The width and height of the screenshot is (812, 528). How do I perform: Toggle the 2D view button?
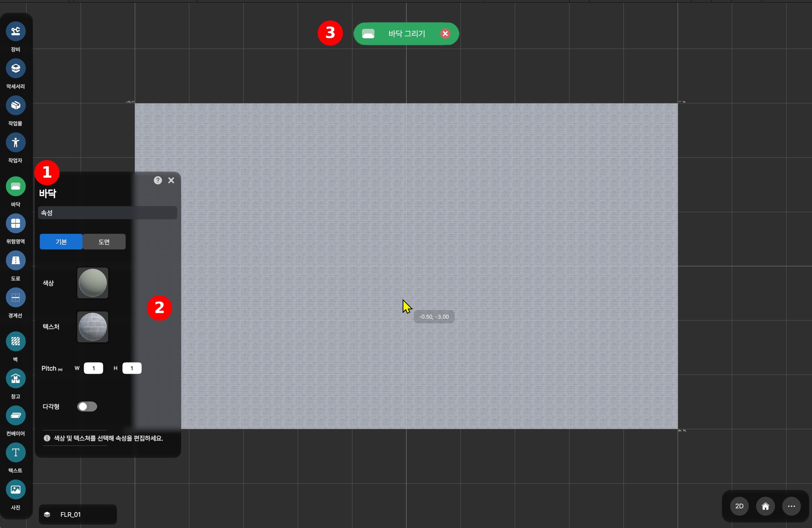pyautogui.click(x=739, y=506)
